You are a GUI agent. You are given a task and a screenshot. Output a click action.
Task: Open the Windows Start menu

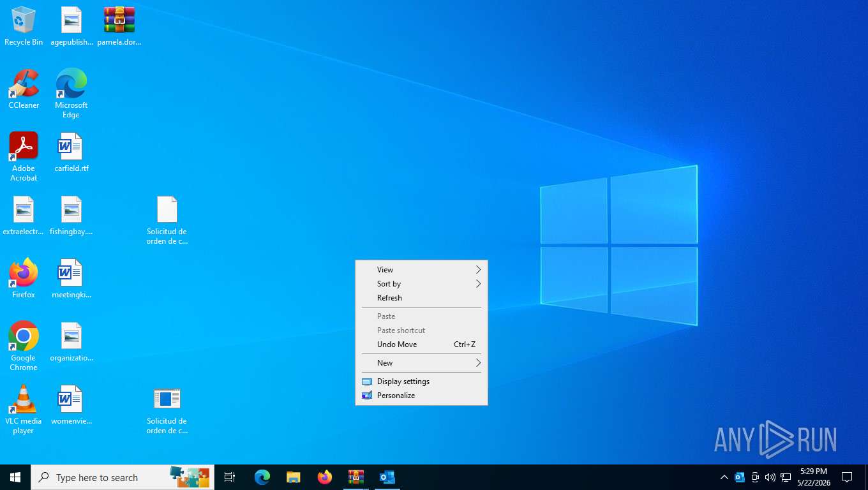click(x=15, y=477)
